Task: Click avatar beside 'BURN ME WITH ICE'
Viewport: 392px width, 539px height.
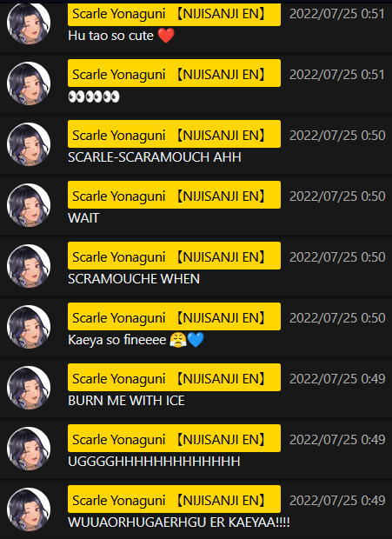Action: point(29,388)
